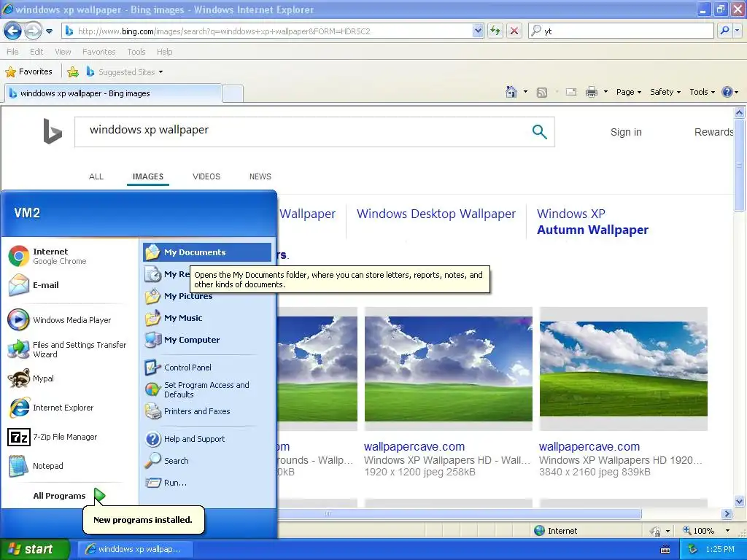Viewport: 747px width, 560px height.
Task: Click the Windows XP Autumn Wallpaper link
Action: click(592, 222)
